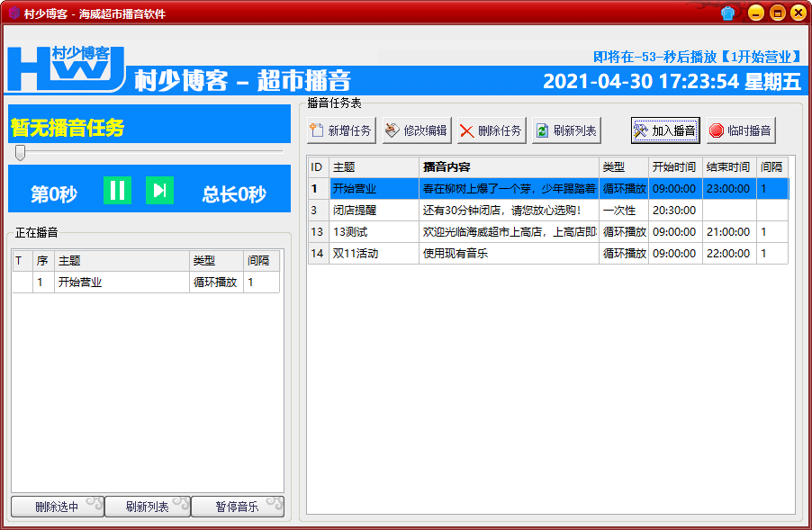The image size is (812, 530).
Task: Select 开始营业 in the 正在播音 list
Action: pos(146,282)
